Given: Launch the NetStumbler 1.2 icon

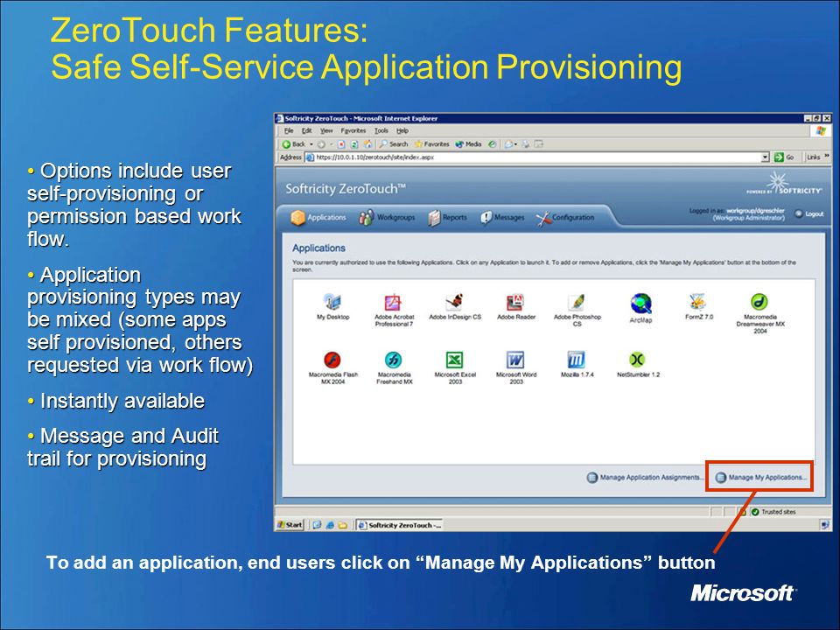Looking at the screenshot, I should [x=638, y=360].
